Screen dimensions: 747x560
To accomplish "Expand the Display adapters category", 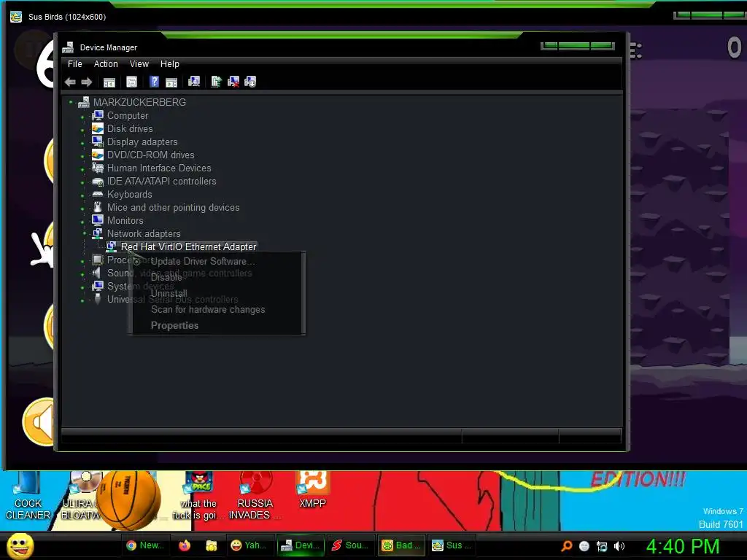I will (x=83, y=143).
